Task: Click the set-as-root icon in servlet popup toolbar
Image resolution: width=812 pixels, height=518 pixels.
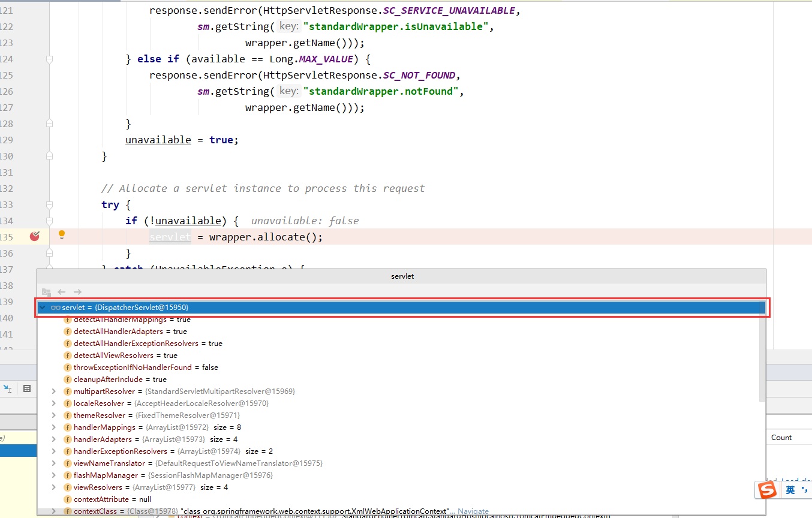Action: [x=46, y=292]
